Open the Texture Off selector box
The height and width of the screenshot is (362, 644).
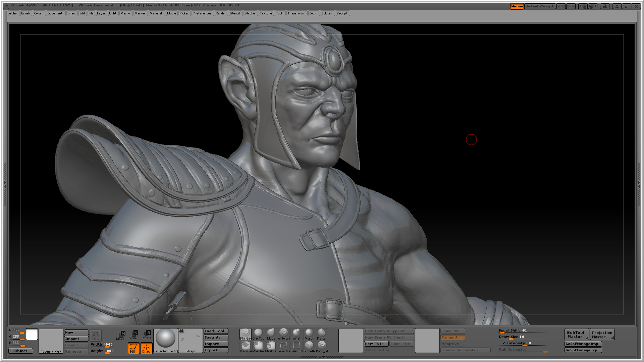point(51,341)
